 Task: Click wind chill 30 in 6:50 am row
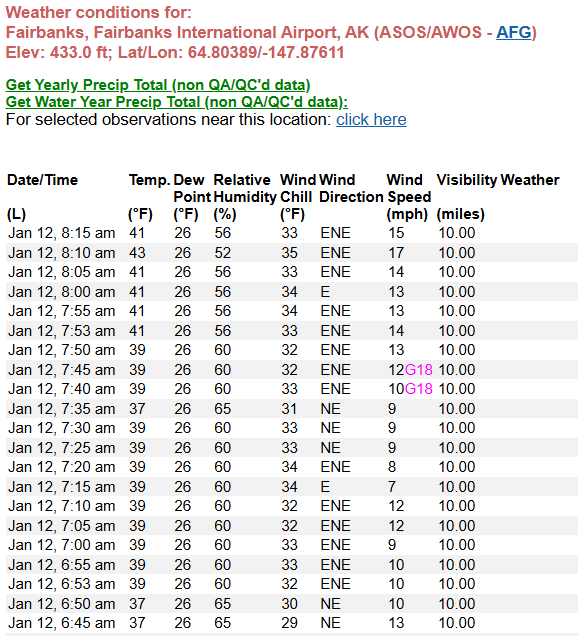click(290, 604)
